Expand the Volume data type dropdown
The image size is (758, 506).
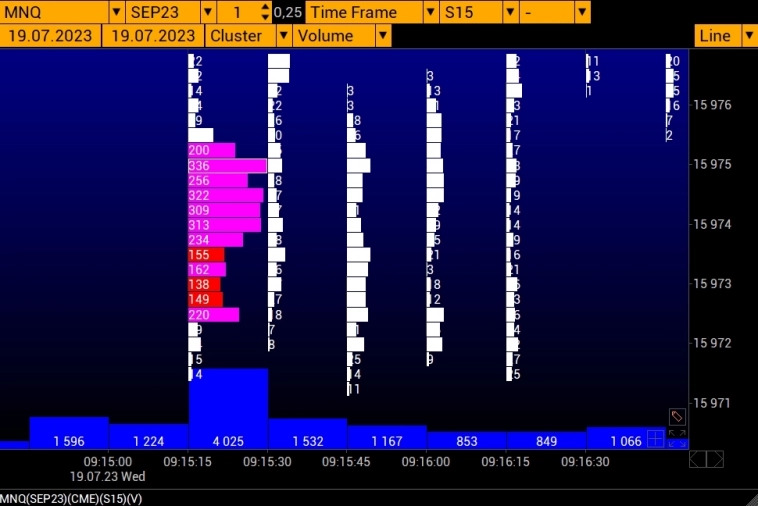(382, 36)
